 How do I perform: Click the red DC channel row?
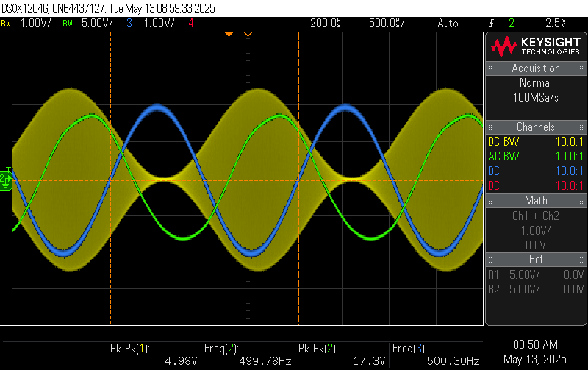[x=536, y=186]
